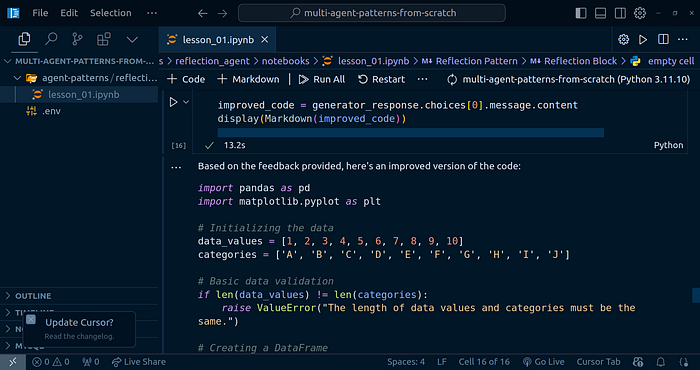Open notifications bell in status bar
The width and height of the screenshot is (700, 370).
661,362
